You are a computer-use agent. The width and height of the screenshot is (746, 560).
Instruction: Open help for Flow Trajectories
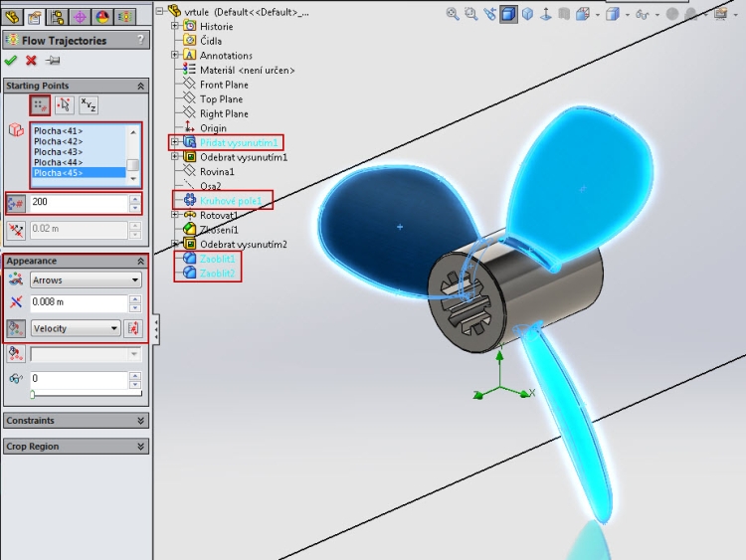(x=141, y=40)
